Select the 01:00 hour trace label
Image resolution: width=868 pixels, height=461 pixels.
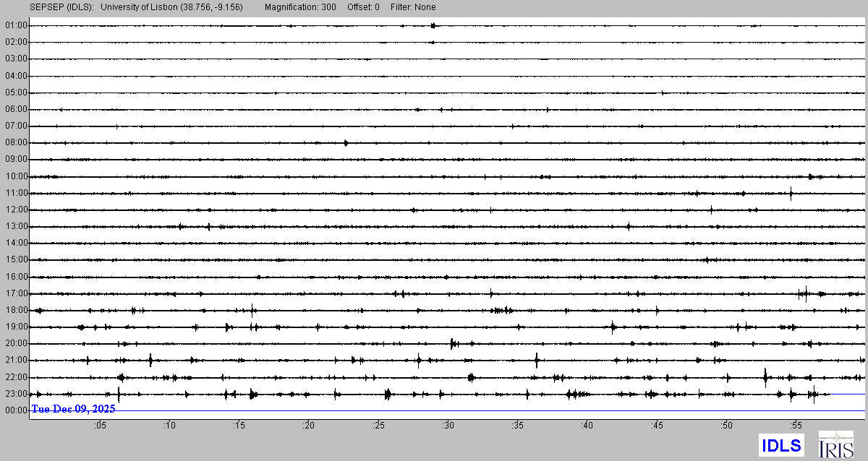click(16, 25)
